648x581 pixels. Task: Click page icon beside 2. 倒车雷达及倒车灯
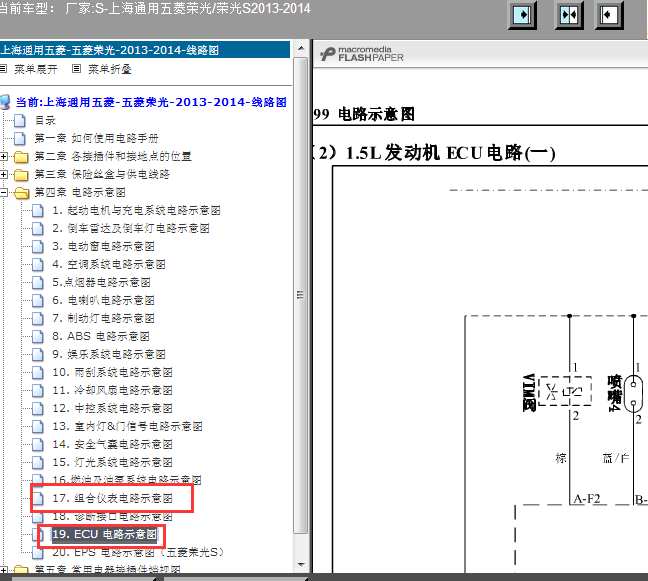(38, 228)
